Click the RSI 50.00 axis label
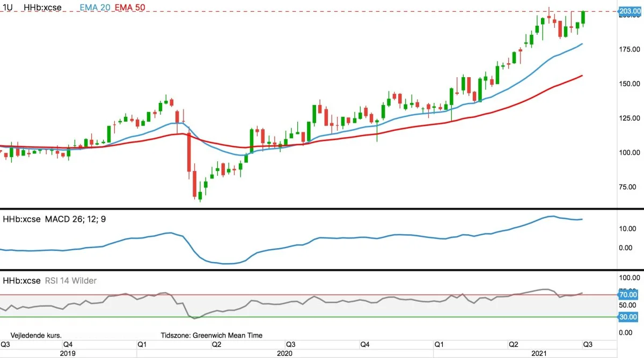 click(628, 305)
